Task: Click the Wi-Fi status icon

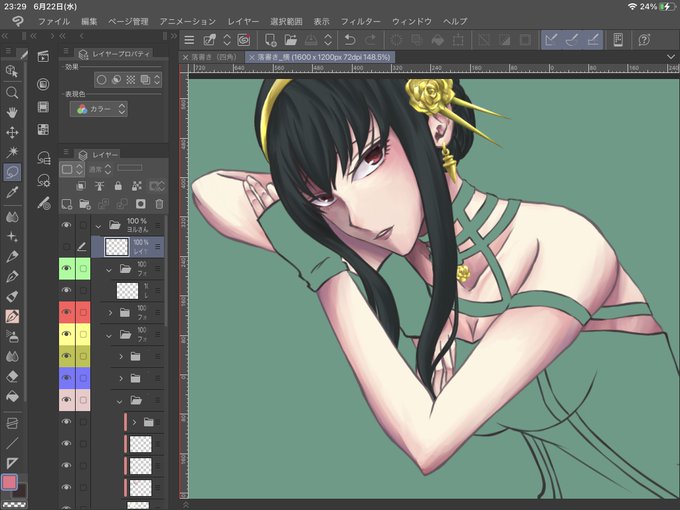Action: (632, 6)
